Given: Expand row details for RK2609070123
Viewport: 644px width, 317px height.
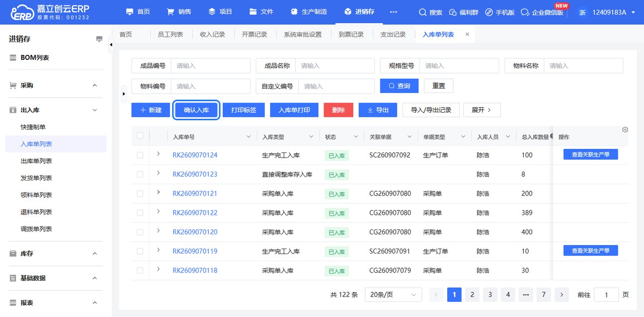Looking at the screenshot, I should pos(158,173).
